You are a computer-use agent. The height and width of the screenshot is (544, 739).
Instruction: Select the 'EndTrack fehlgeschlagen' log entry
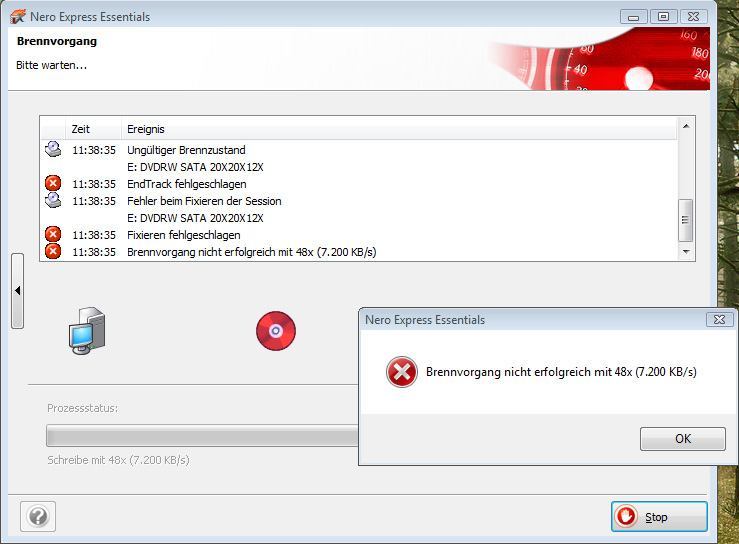pos(358,184)
